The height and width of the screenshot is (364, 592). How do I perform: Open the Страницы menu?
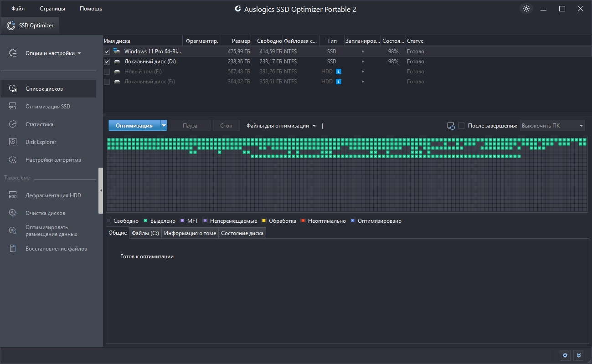tap(52, 9)
